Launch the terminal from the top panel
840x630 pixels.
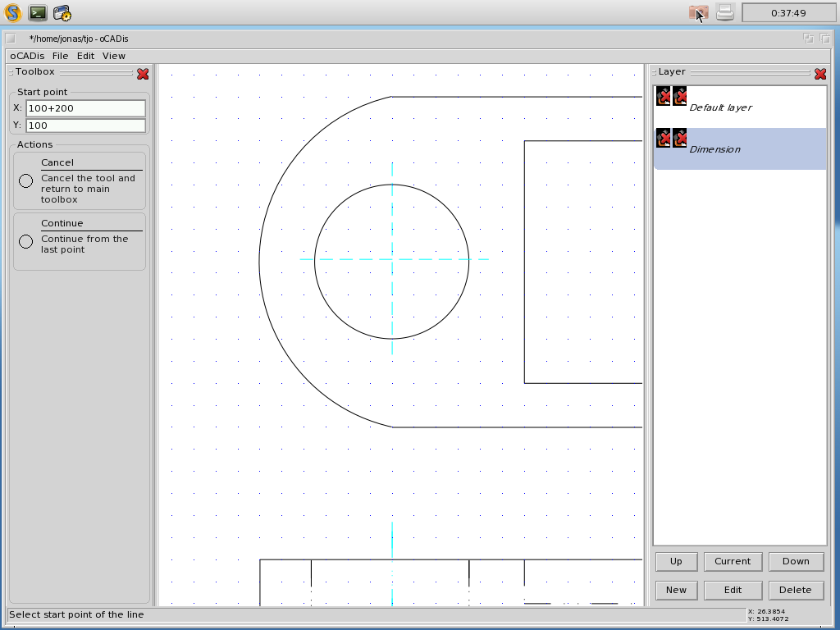pyautogui.click(x=38, y=12)
